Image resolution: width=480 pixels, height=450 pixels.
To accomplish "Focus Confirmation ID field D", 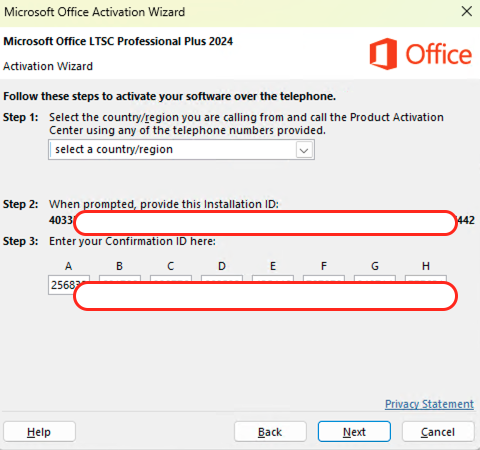I will pyautogui.click(x=222, y=278).
